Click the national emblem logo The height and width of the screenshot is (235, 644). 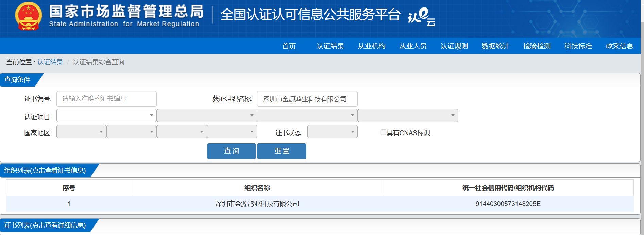coord(29,16)
